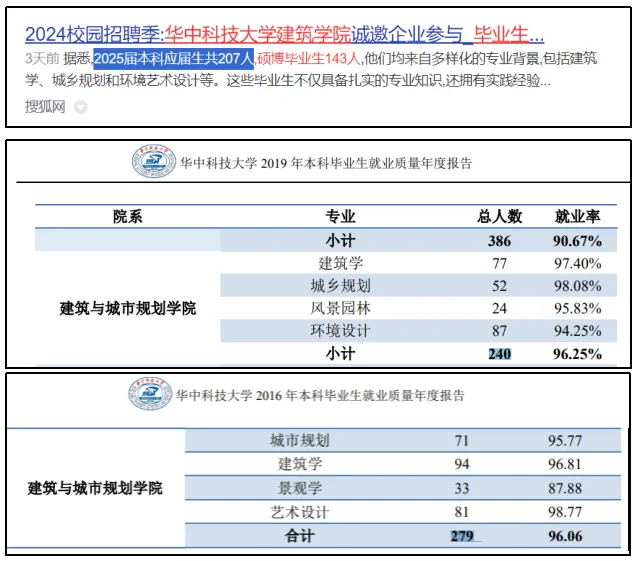Click the highlighted total 279
The height and width of the screenshot is (561, 636).
[462, 536]
